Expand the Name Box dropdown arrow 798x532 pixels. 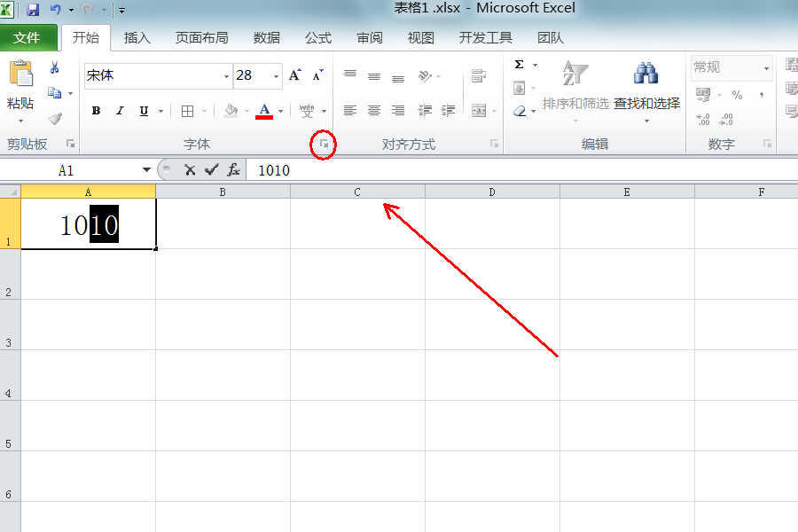[146, 169]
